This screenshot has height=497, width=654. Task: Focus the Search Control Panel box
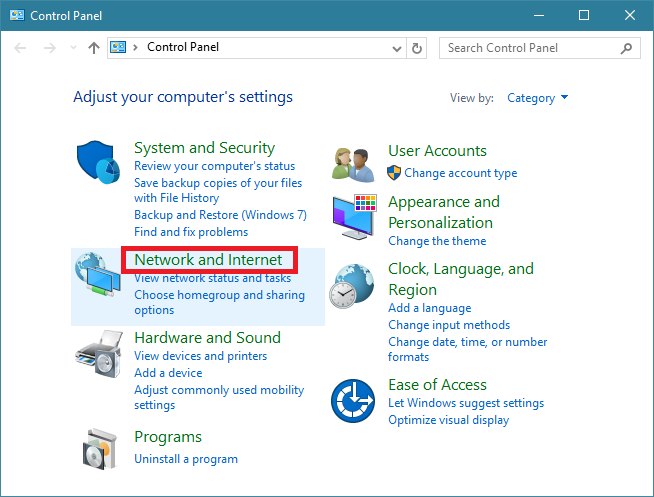pos(539,48)
